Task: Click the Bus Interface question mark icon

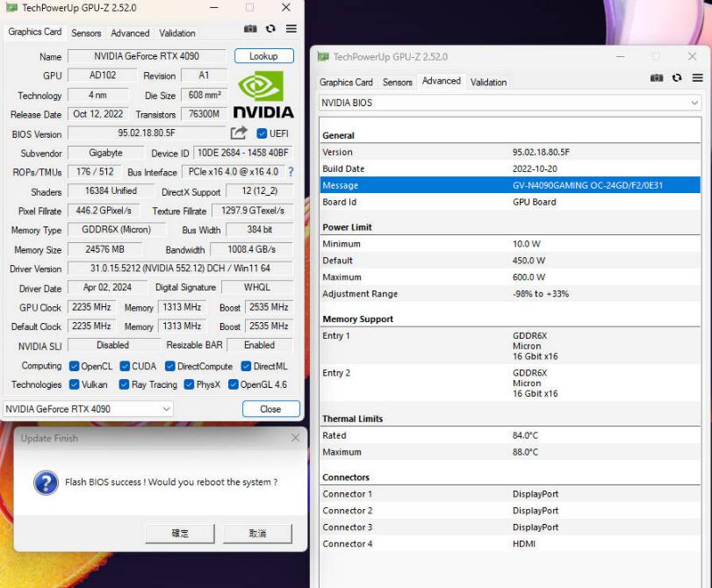Action: 291,172
